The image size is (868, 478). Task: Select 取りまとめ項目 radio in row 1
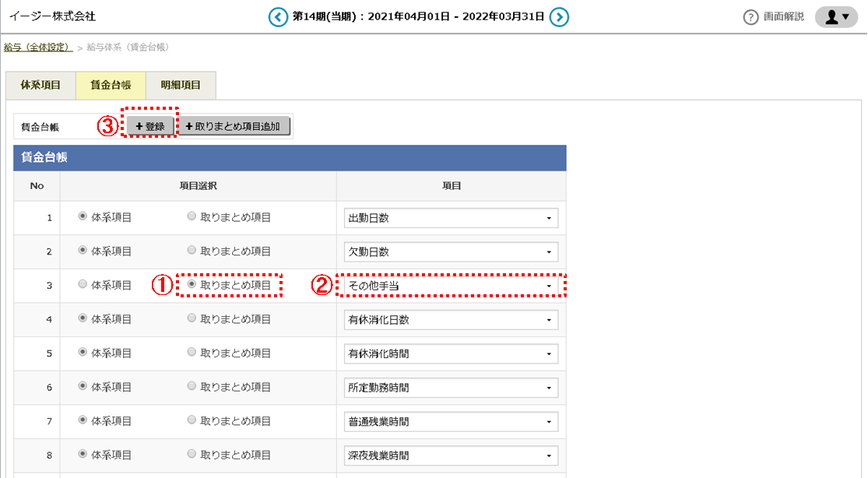192,217
